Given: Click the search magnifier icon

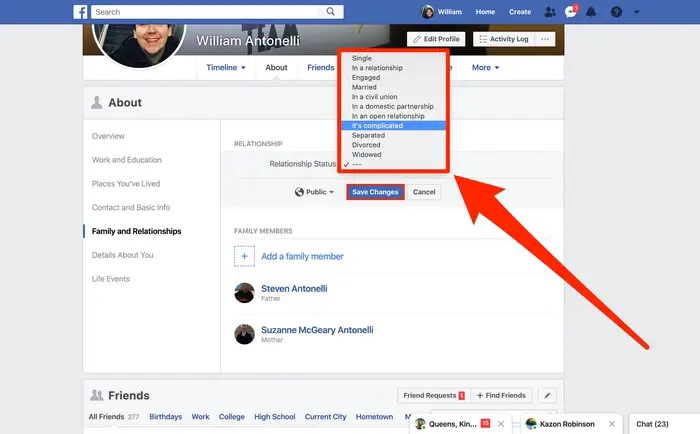Looking at the screenshot, I should (x=330, y=12).
